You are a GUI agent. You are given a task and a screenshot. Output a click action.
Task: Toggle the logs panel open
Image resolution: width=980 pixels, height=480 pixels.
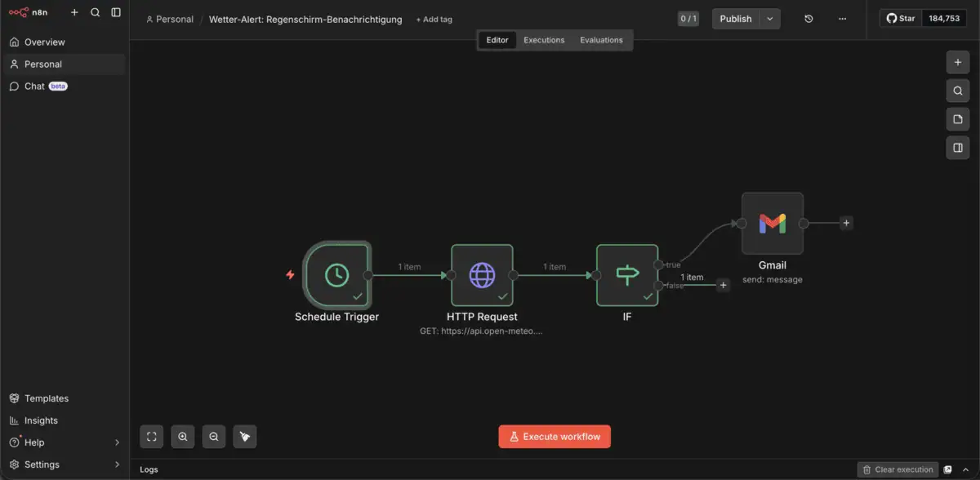pos(148,469)
